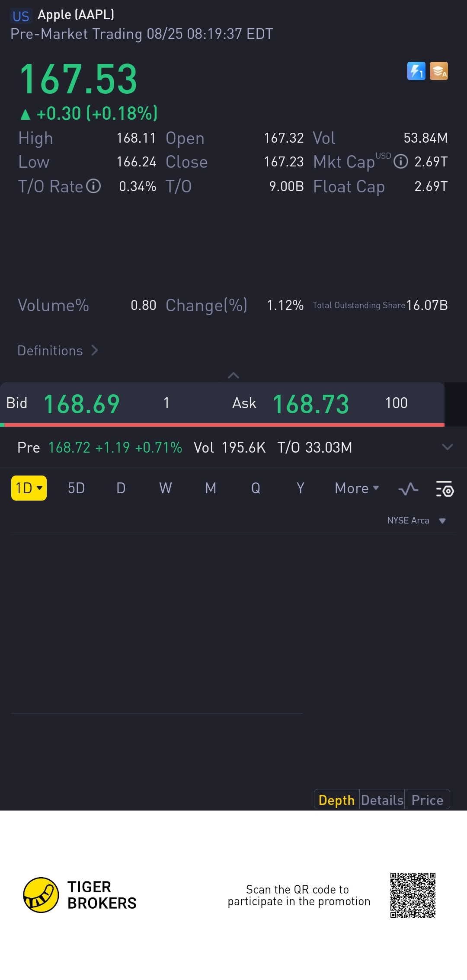Tap the Tiger Brokers logo
Image resolution: width=467 pixels, height=980 pixels.
pyautogui.click(x=80, y=895)
